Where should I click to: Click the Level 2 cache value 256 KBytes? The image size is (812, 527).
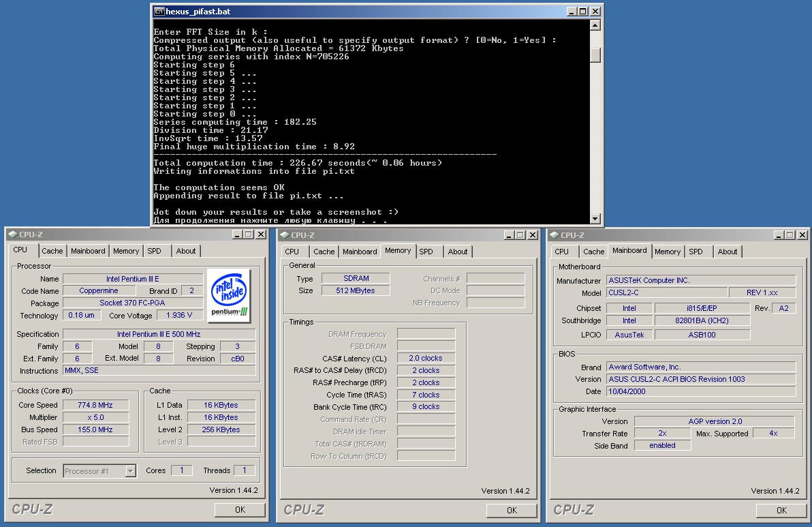click(x=221, y=430)
